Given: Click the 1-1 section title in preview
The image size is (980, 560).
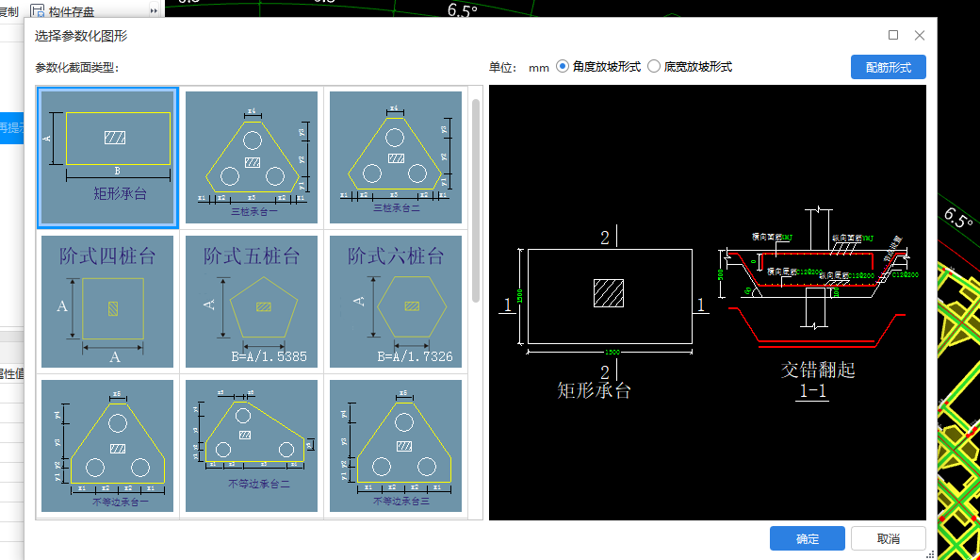Looking at the screenshot, I should pyautogui.click(x=812, y=391).
